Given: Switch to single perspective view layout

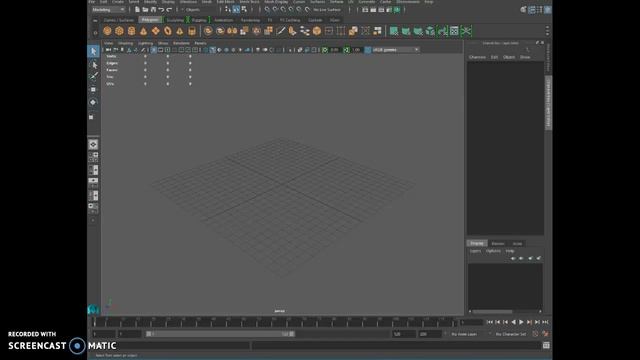Looking at the screenshot, I should (93, 144).
